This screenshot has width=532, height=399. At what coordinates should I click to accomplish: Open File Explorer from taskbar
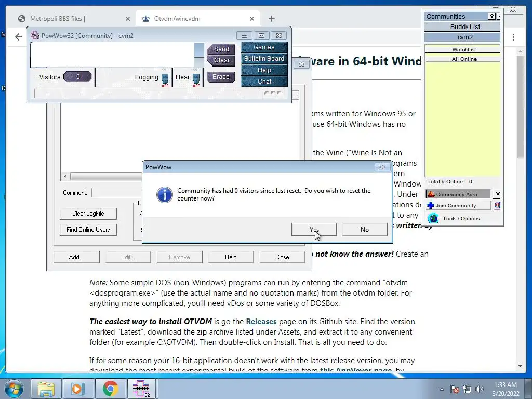(46, 389)
